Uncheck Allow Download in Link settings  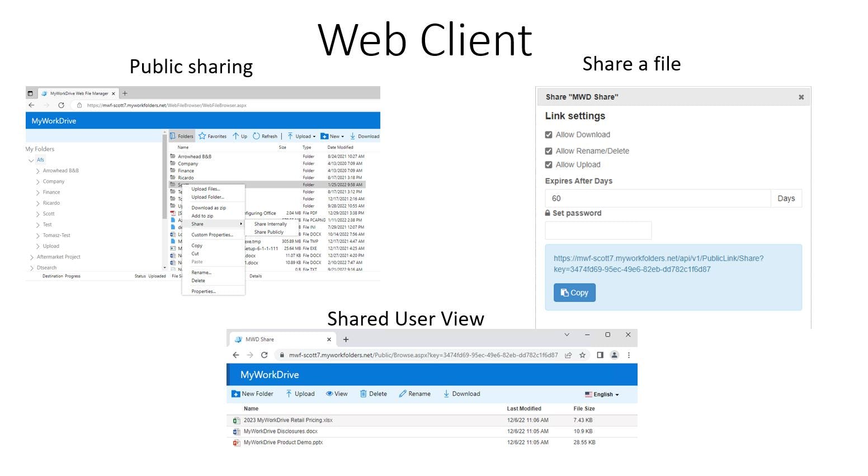[x=549, y=134]
